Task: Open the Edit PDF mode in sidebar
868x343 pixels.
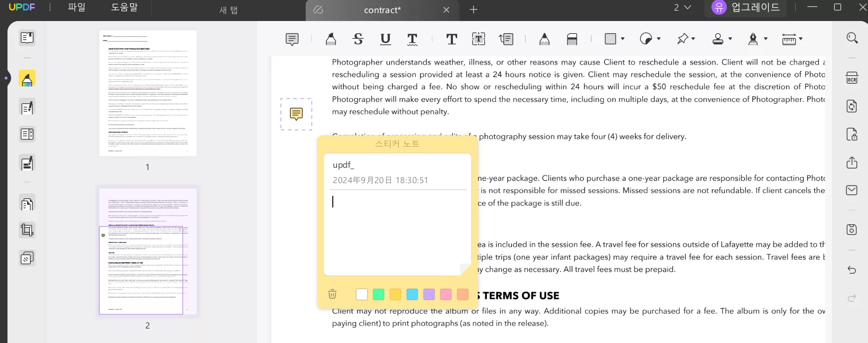Action: click(x=27, y=107)
